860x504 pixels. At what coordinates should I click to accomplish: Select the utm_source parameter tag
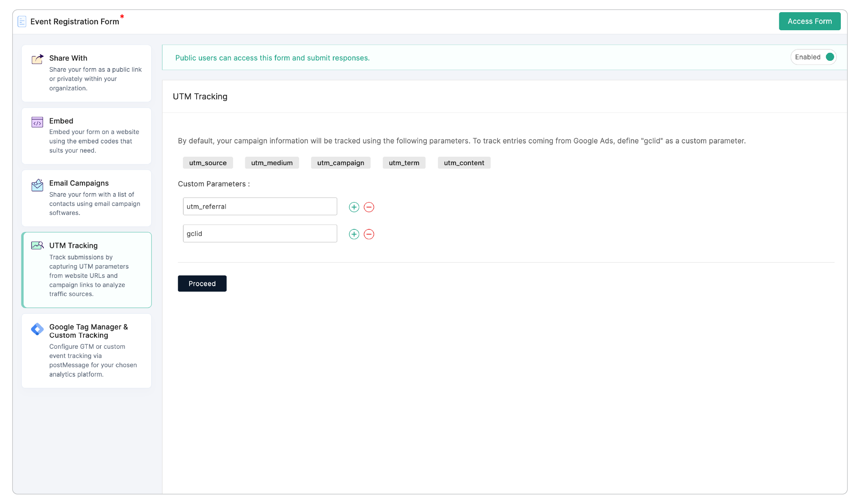coord(208,163)
